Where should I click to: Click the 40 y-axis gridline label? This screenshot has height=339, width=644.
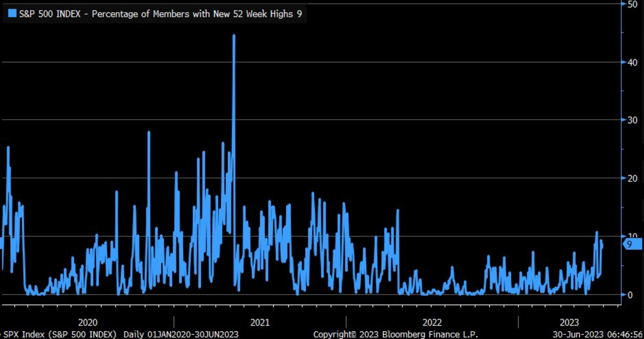coord(632,63)
